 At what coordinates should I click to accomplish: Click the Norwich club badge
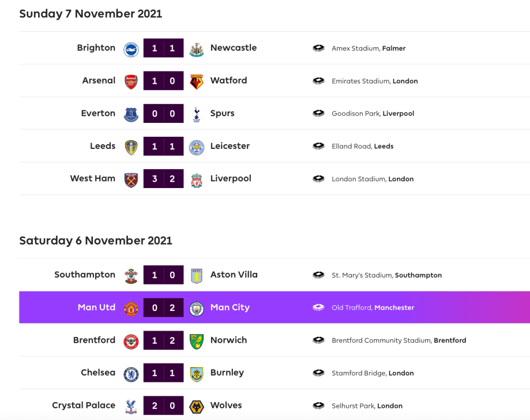(197, 341)
